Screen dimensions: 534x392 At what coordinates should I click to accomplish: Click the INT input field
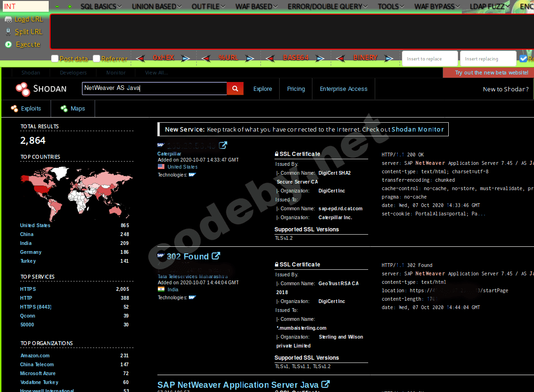tap(26, 6)
